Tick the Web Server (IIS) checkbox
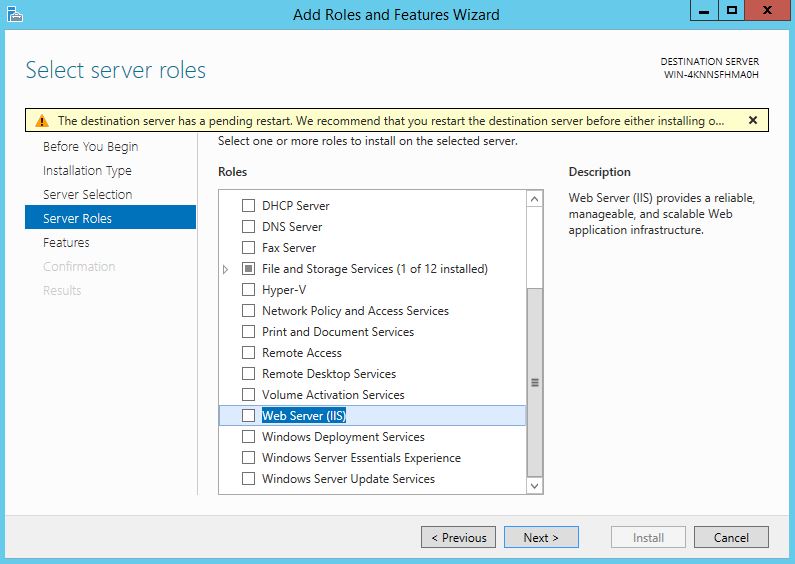Screen dimensions: 795x564 click(248, 415)
